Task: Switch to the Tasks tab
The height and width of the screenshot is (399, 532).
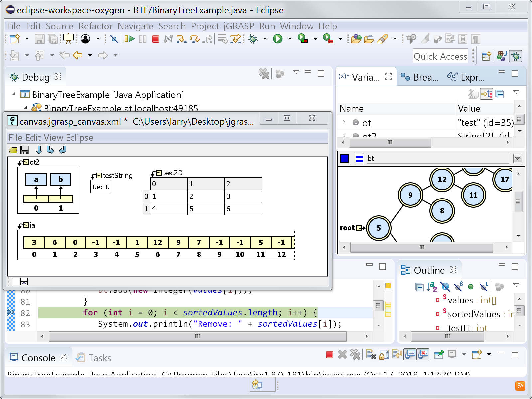Action: (x=94, y=358)
